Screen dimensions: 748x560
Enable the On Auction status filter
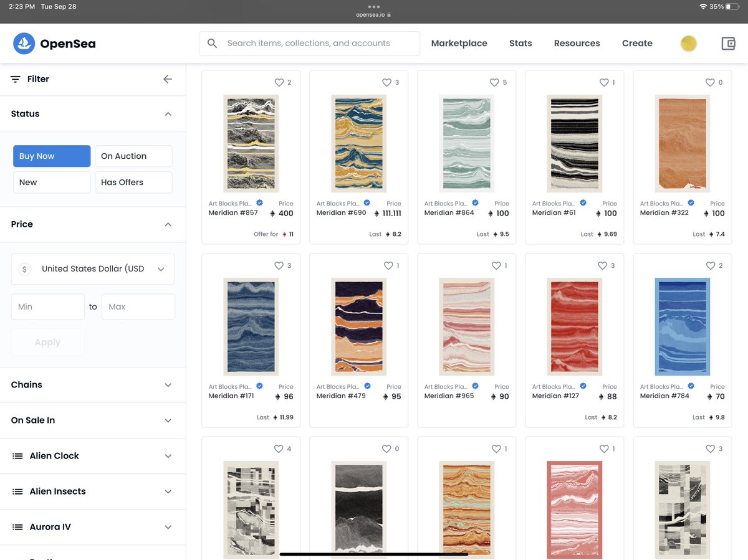(x=133, y=156)
